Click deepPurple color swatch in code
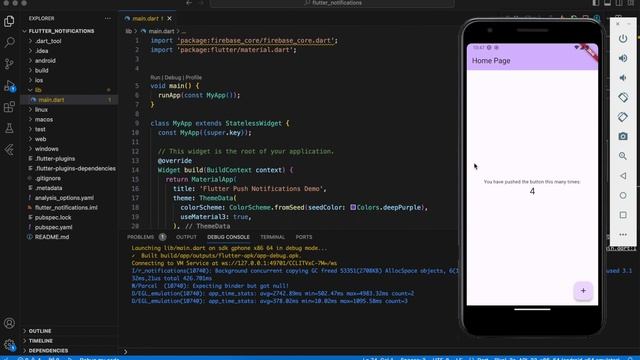Image resolution: width=640 pixels, height=360 pixels. 353,207
